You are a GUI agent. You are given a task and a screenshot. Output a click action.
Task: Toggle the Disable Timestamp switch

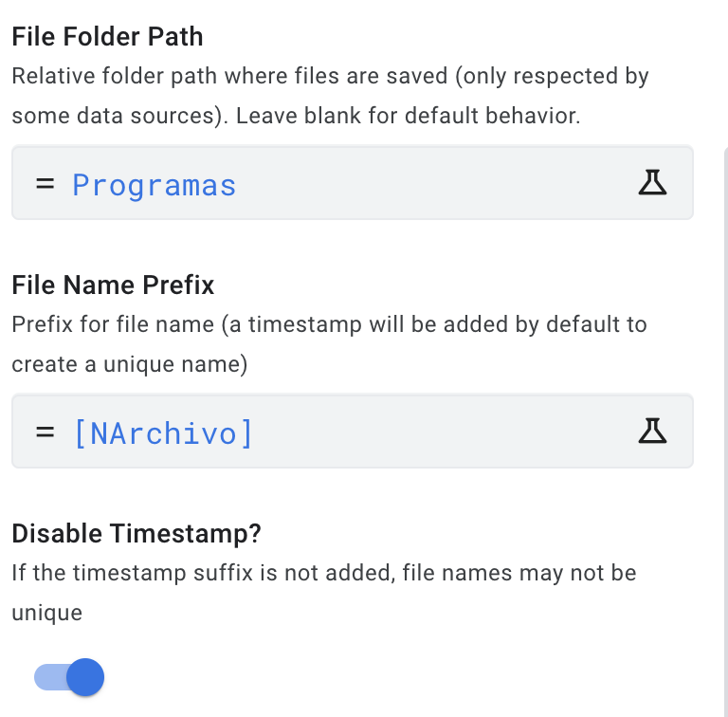[x=69, y=677]
